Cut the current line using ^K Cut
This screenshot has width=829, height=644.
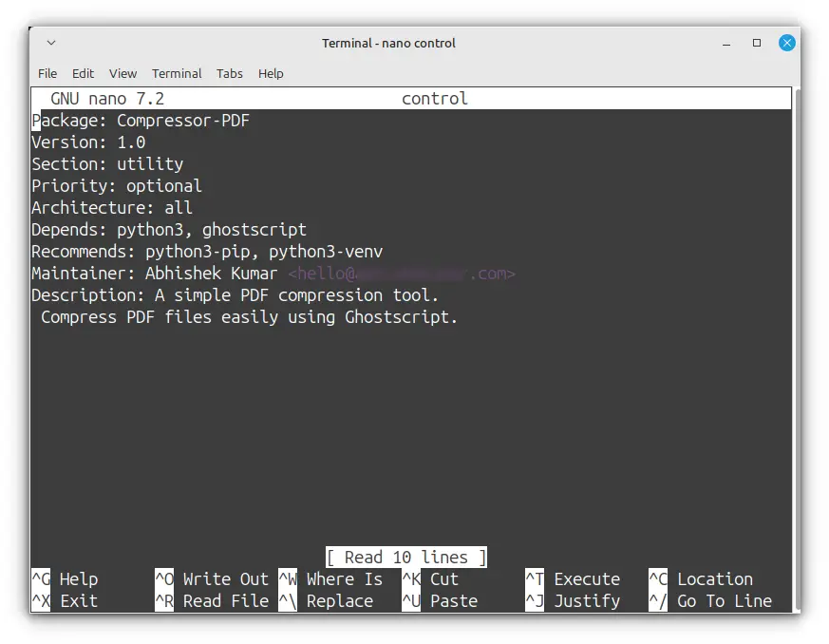click(430, 578)
